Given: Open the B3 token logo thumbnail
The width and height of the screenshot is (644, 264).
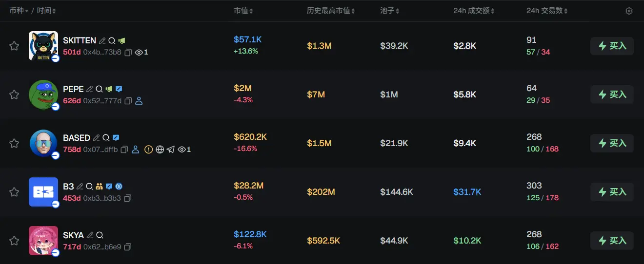Looking at the screenshot, I should coord(43,191).
